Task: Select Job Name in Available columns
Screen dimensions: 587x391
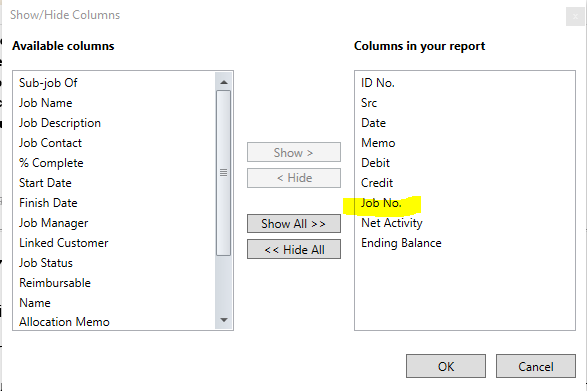Action: [x=46, y=103]
